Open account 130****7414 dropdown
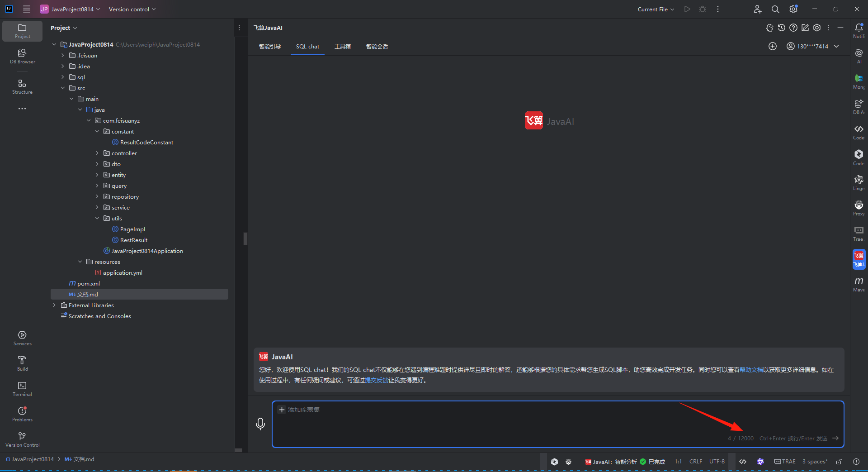Viewport: 868px width, 472px height. (x=813, y=46)
